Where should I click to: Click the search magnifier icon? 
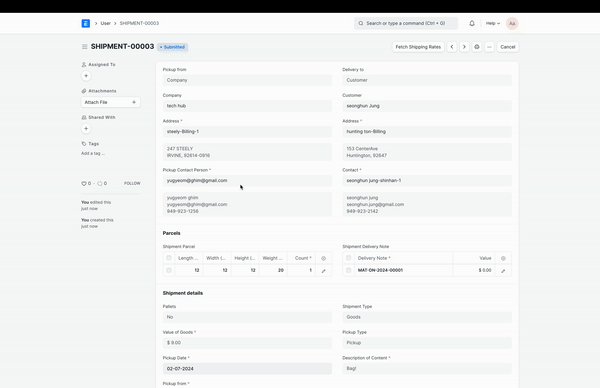pos(360,23)
